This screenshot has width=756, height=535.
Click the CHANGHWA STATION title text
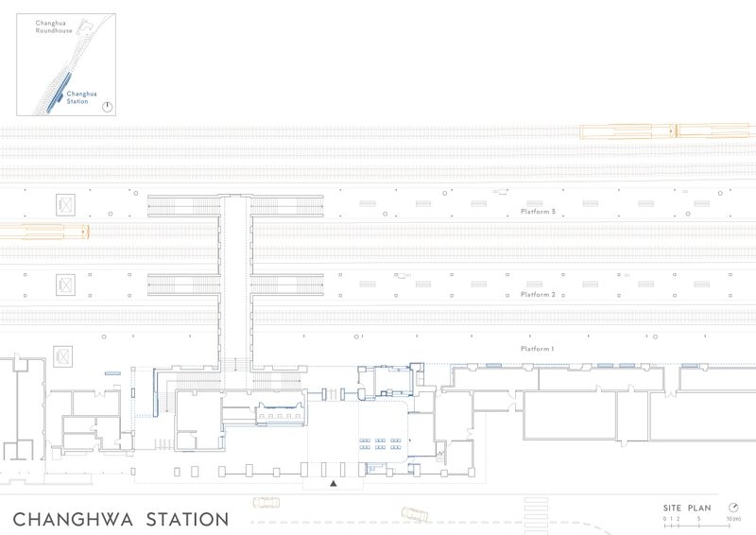tap(121, 520)
